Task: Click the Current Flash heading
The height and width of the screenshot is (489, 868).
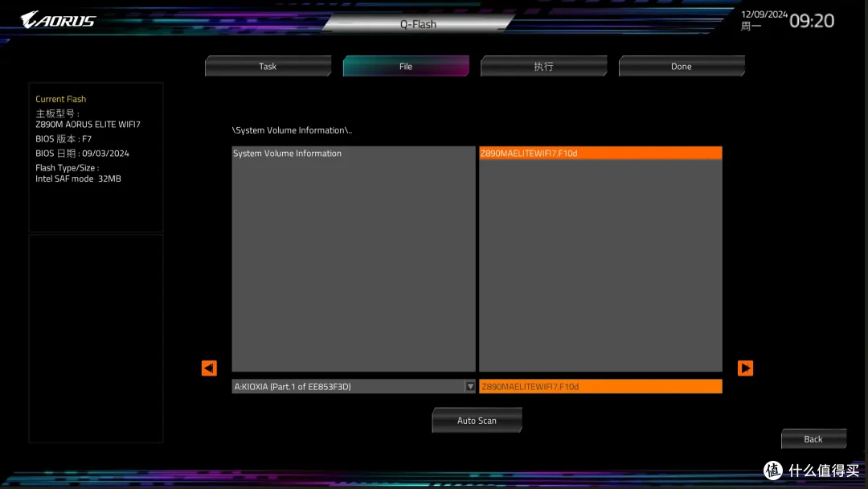Action: click(x=61, y=99)
